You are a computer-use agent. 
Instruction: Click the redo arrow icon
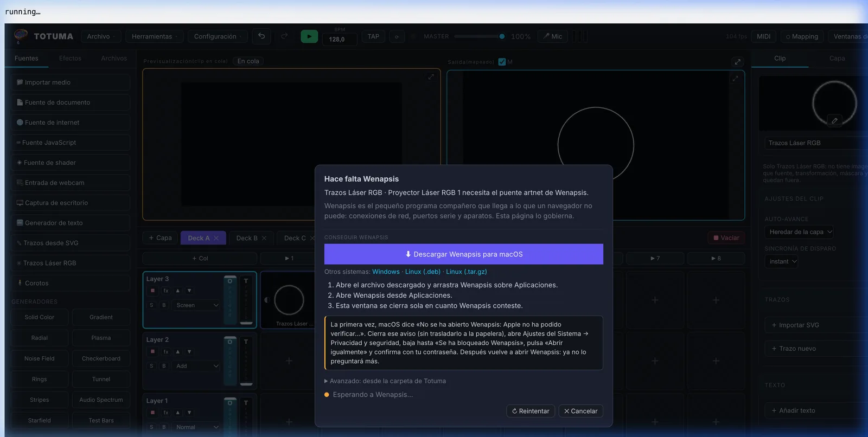pos(284,36)
